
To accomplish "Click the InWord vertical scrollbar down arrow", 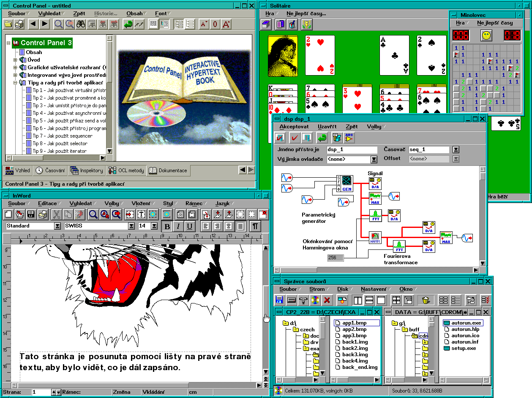I will [x=265, y=372].
